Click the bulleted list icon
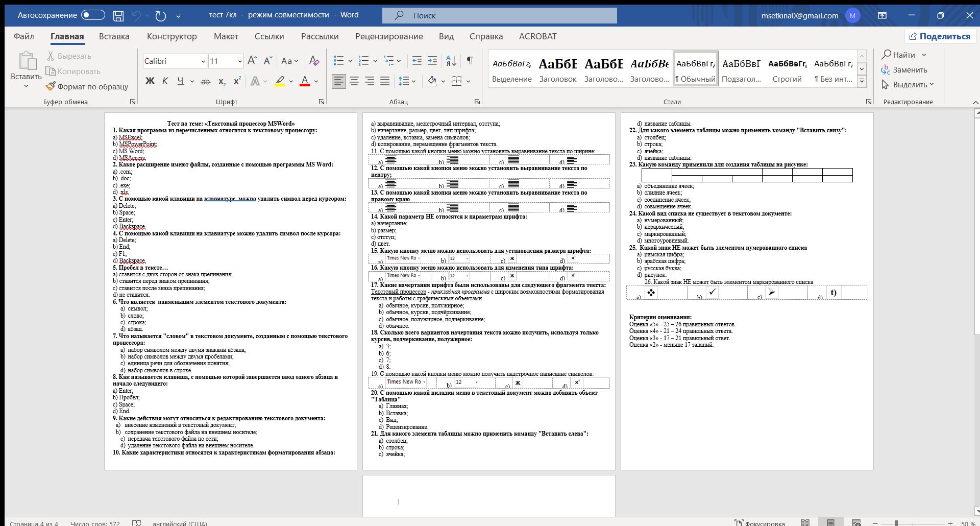980x526 pixels. point(338,61)
